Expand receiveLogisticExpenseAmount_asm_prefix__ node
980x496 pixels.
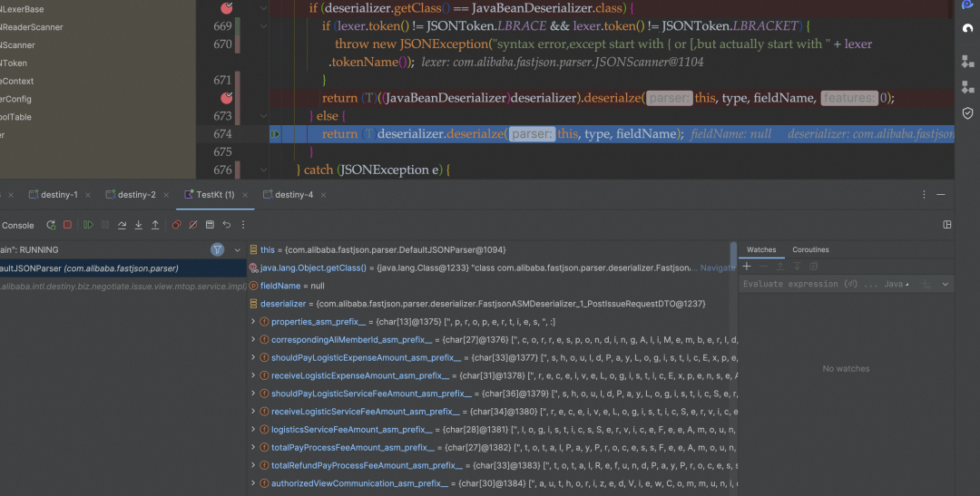(253, 375)
